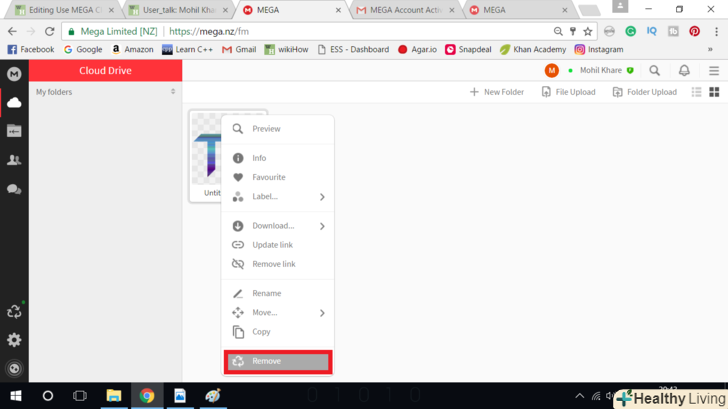Click the File Upload button
Screen dimensions: 728x409
click(568, 92)
